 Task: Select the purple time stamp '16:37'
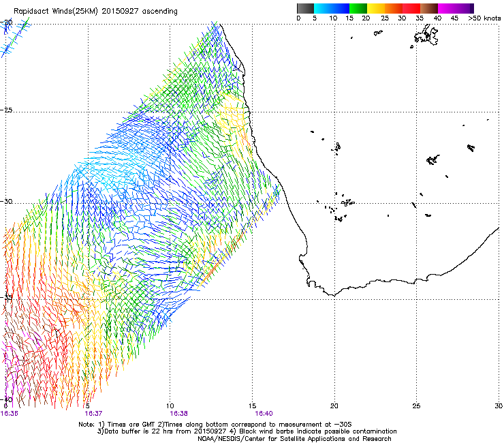tap(93, 413)
